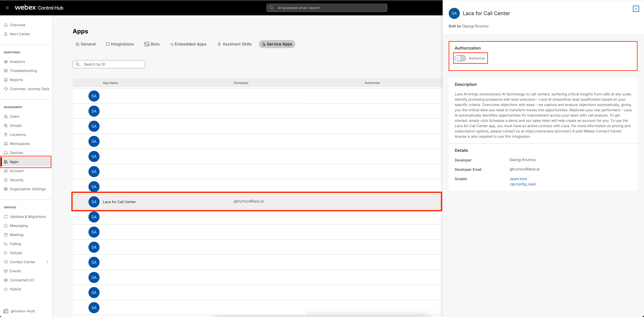Click the Connected UC icon
Viewport: 644px width, 317px height.
[6, 280]
